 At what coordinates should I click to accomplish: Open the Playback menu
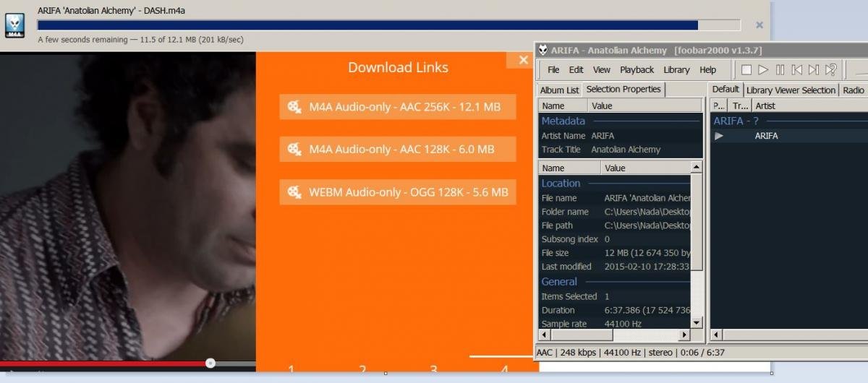(637, 70)
